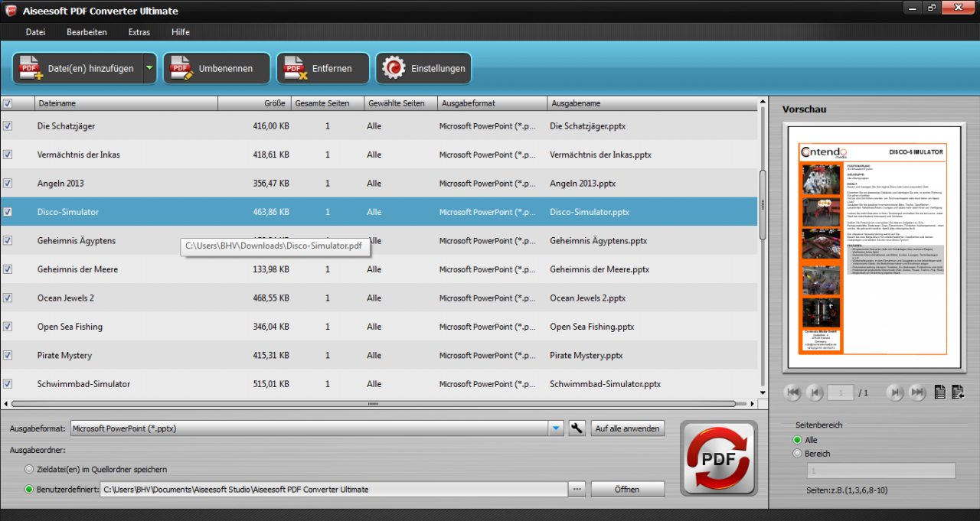This screenshot has height=521, width=980.
Task: Go to the previous preview page
Action: pyautogui.click(x=815, y=392)
